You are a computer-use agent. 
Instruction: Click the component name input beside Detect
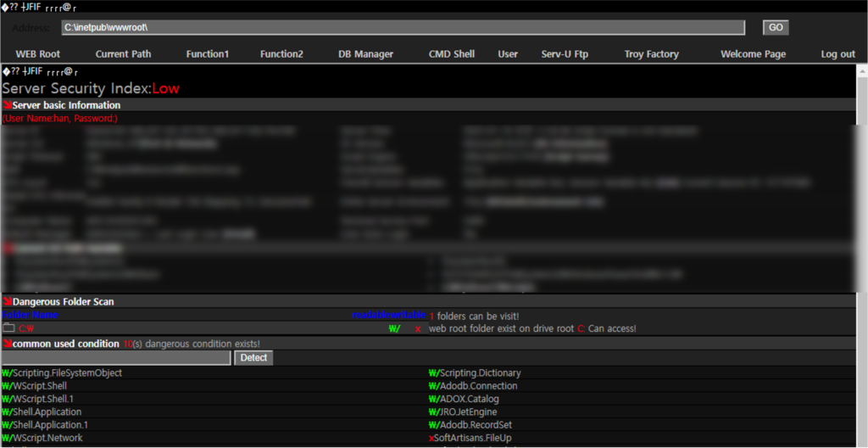point(116,357)
